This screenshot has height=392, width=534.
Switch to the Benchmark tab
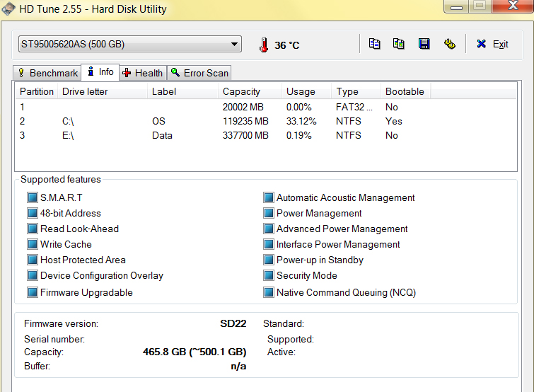coord(47,73)
